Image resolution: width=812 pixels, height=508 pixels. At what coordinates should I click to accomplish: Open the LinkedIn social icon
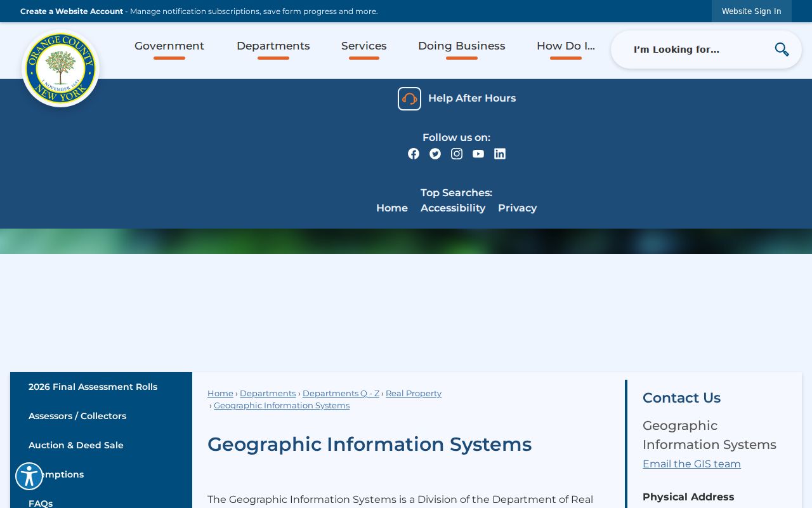(x=500, y=154)
